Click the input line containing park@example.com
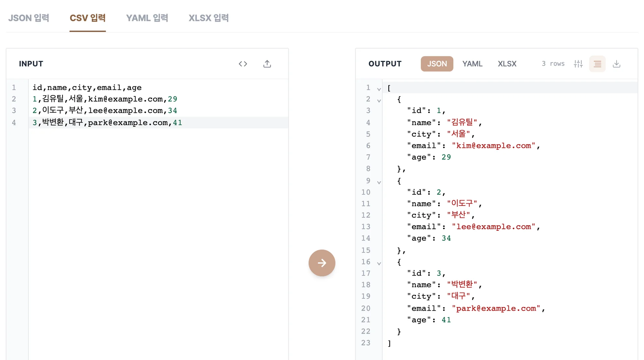Image resolution: width=644 pixels, height=360 pixels. [x=107, y=122]
